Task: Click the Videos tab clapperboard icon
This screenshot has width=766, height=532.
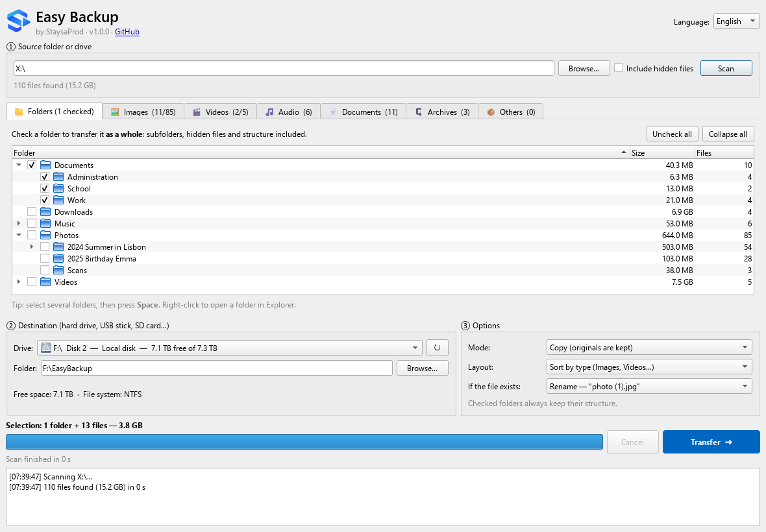Action: click(197, 112)
